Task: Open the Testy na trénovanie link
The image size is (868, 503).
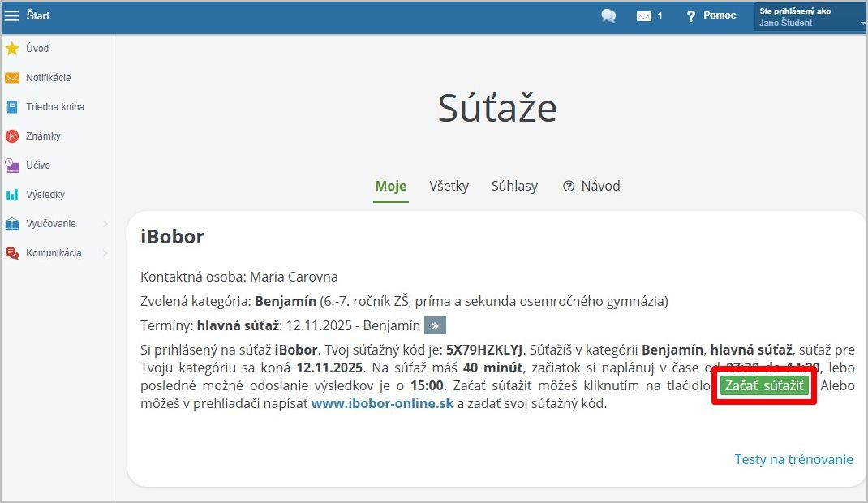Action: click(793, 459)
